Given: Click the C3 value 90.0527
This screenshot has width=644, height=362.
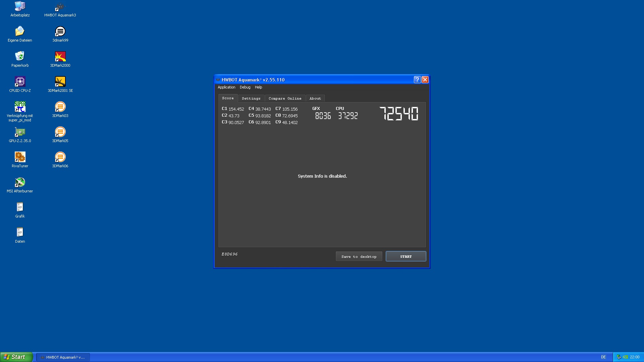Looking at the screenshot, I should coord(236,123).
